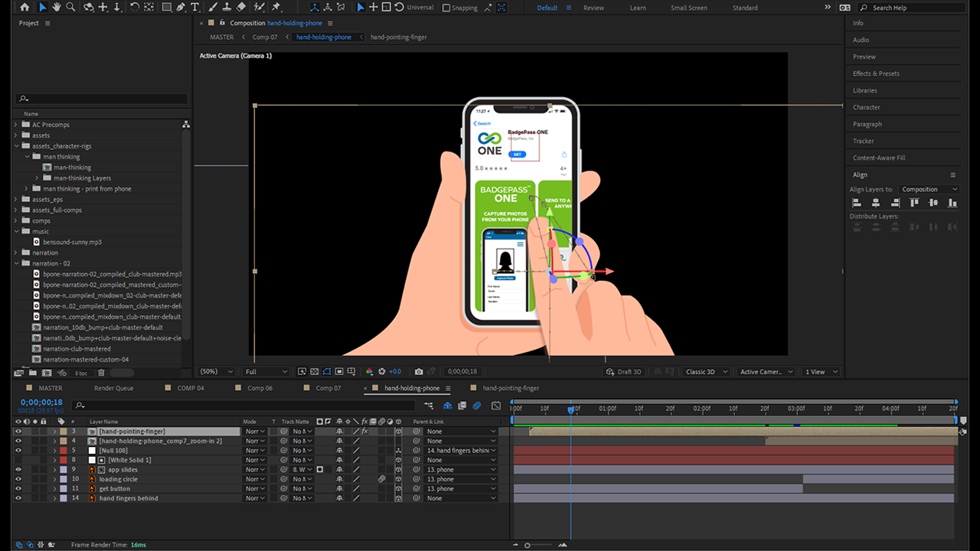Select the Hand tool

click(x=57, y=7)
